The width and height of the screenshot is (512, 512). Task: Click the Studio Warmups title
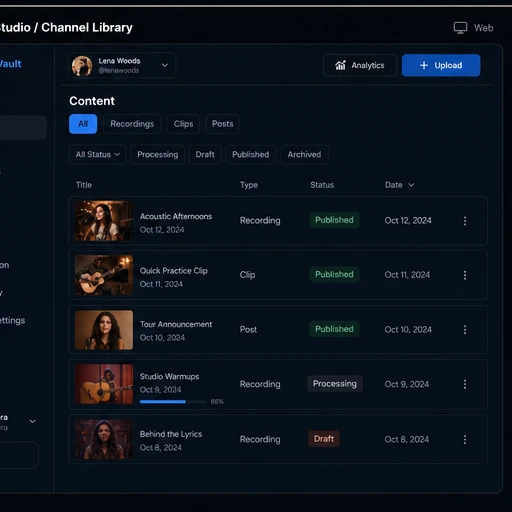point(169,376)
